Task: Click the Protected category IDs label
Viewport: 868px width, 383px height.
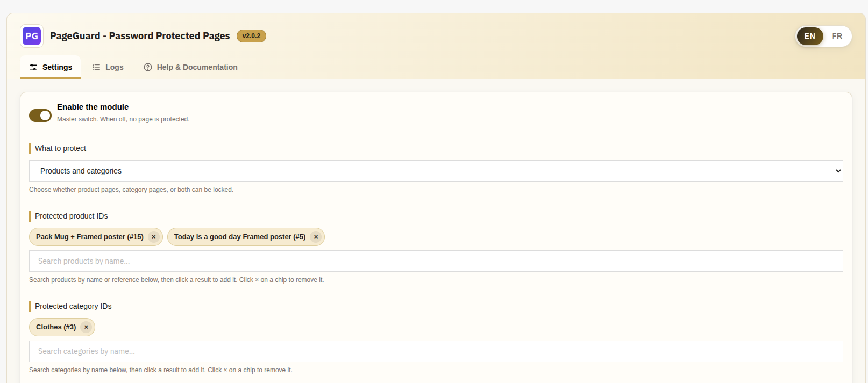Action: pyautogui.click(x=73, y=306)
